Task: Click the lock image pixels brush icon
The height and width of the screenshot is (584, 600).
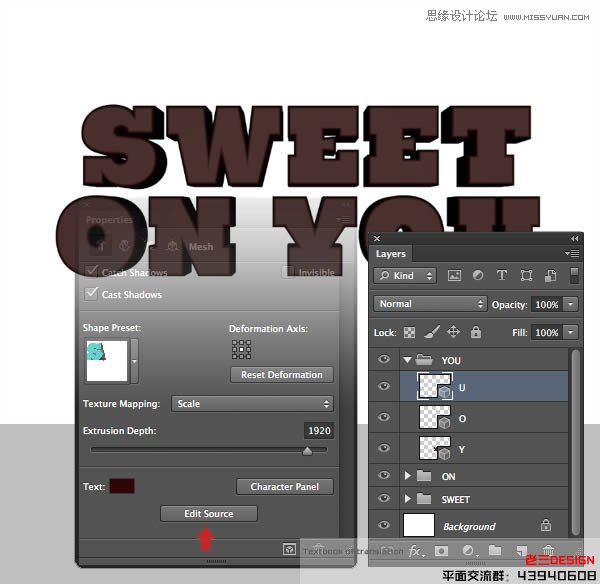Action: pos(432,332)
